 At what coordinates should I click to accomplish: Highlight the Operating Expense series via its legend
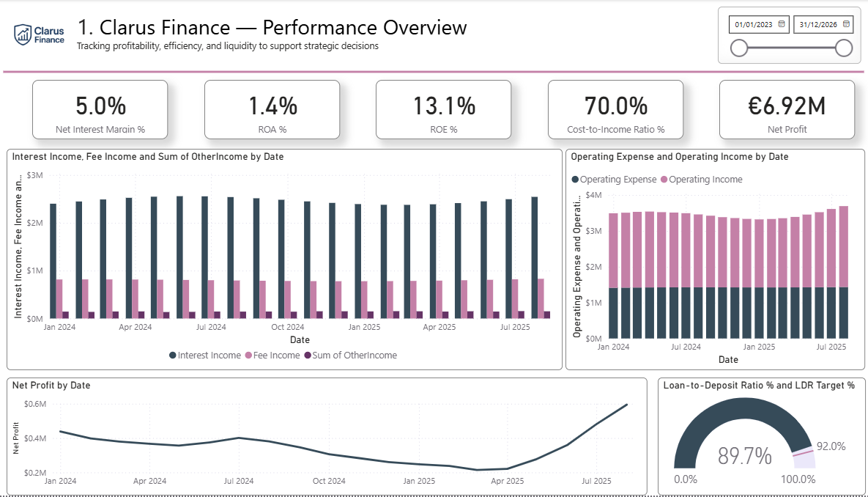pyautogui.click(x=574, y=179)
